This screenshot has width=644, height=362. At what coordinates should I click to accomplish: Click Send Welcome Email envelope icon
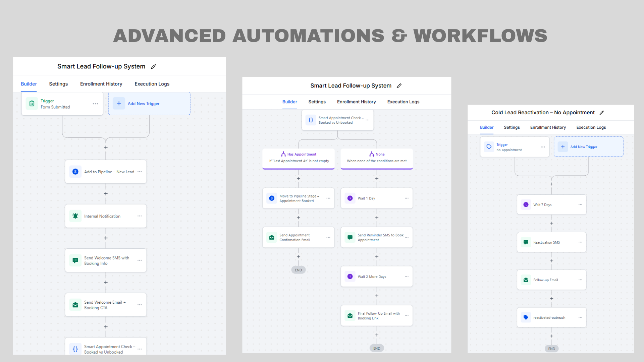pyautogui.click(x=75, y=305)
